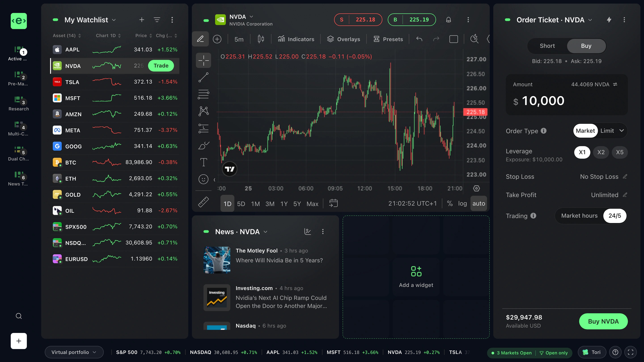Expand the My Watchlist dropdown
The image size is (644, 362).
click(114, 20)
